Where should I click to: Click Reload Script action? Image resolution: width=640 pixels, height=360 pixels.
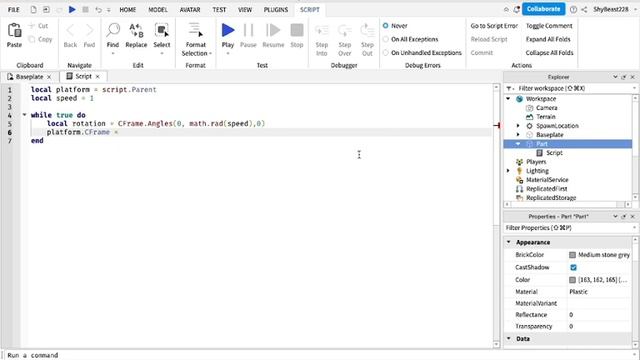[x=489, y=39]
